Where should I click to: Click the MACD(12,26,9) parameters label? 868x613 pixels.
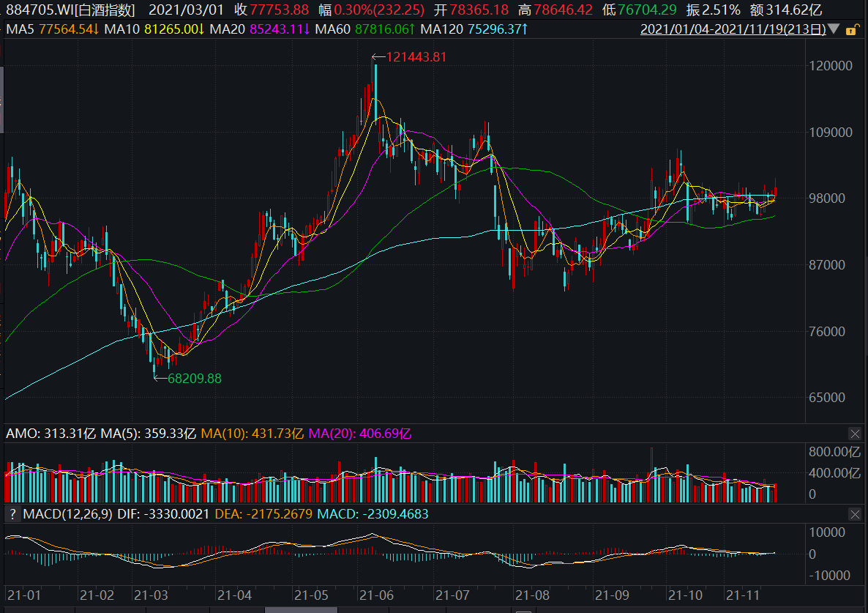[x=67, y=514]
